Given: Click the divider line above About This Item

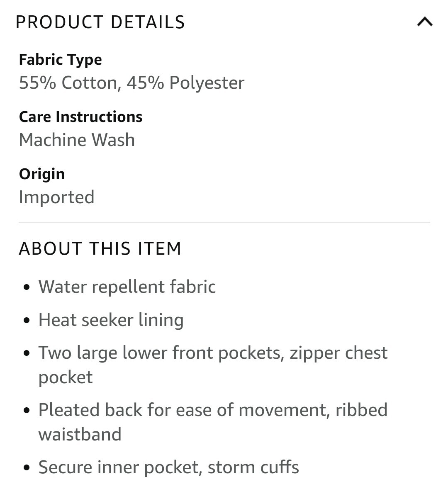Looking at the screenshot, I should click(224, 222).
